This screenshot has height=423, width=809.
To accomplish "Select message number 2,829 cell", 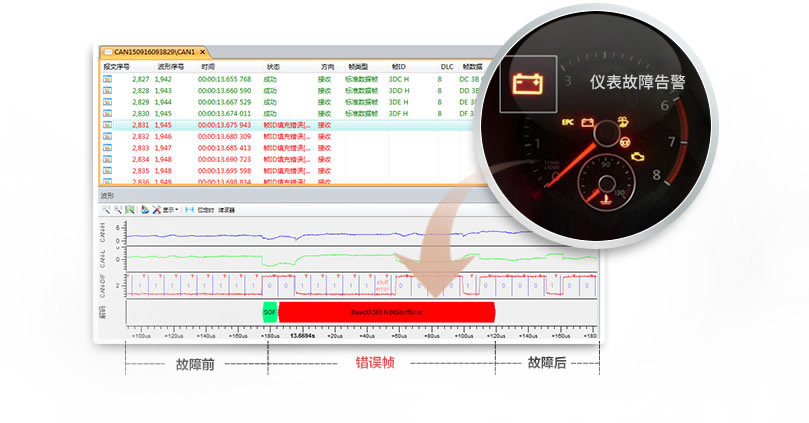I will coord(140,102).
